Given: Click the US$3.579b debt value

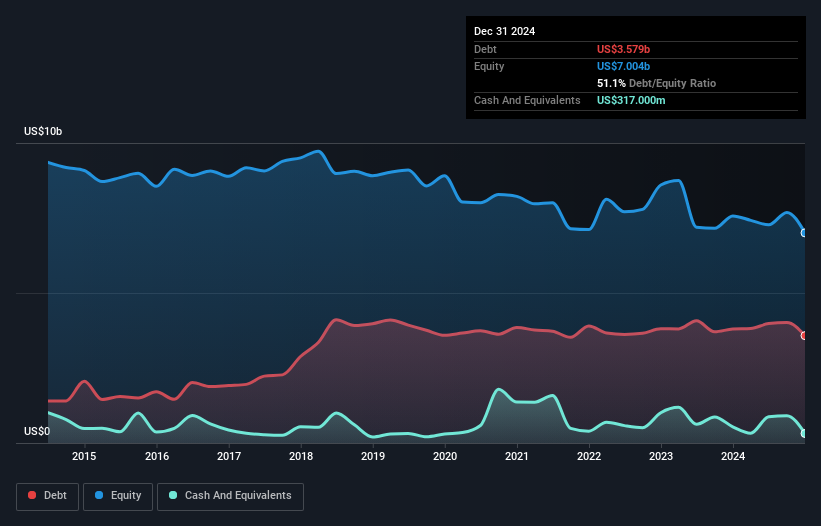Looking at the screenshot, I should 624,49.
